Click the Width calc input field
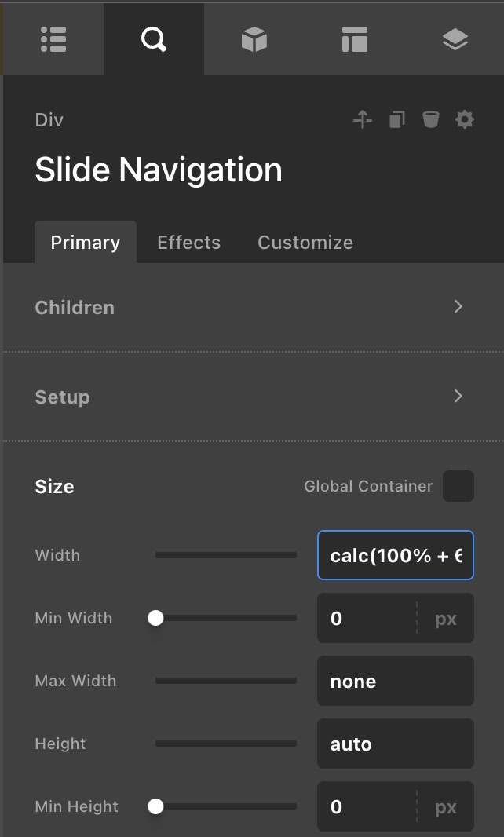 click(396, 556)
